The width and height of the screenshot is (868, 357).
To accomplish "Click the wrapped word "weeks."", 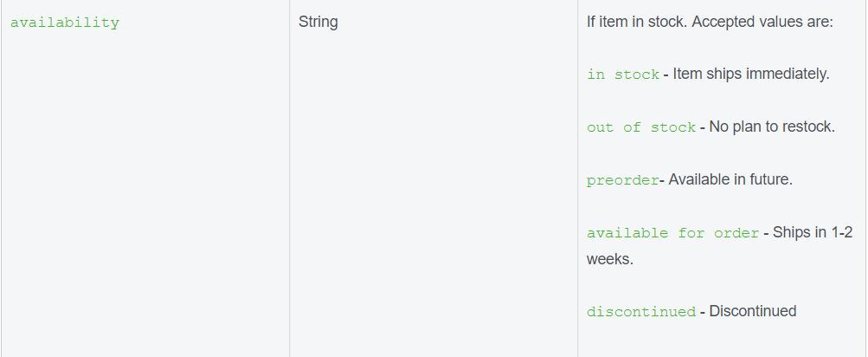I will (x=610, y=259).
